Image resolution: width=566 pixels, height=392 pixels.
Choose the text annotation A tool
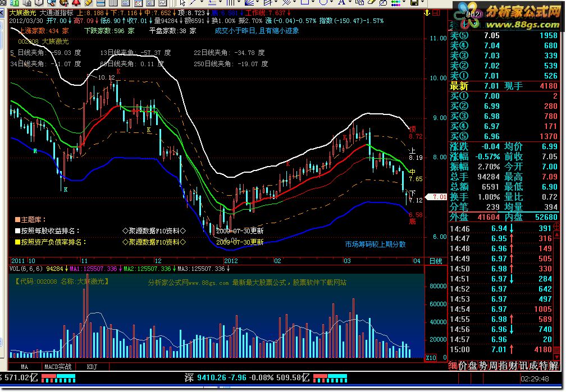[x=341, y=2]
